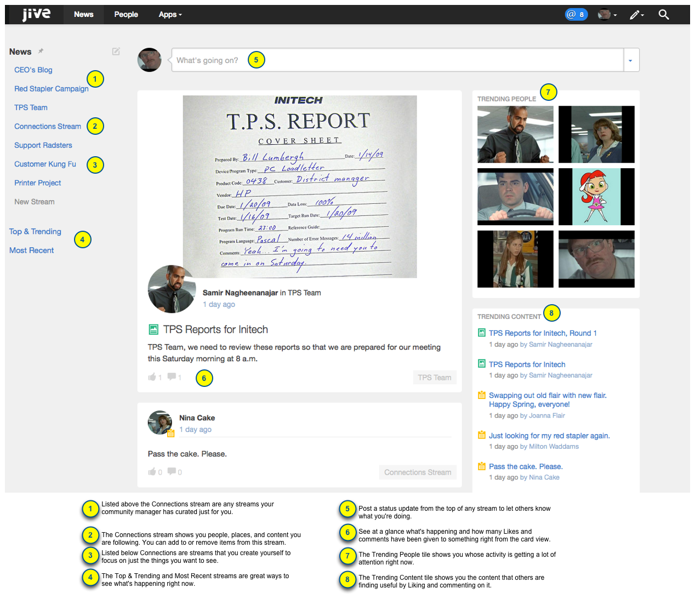Open TPS Reports for Initech trending link
The height and width of the screenshot is (616, 695).
[x=527, y=364]
